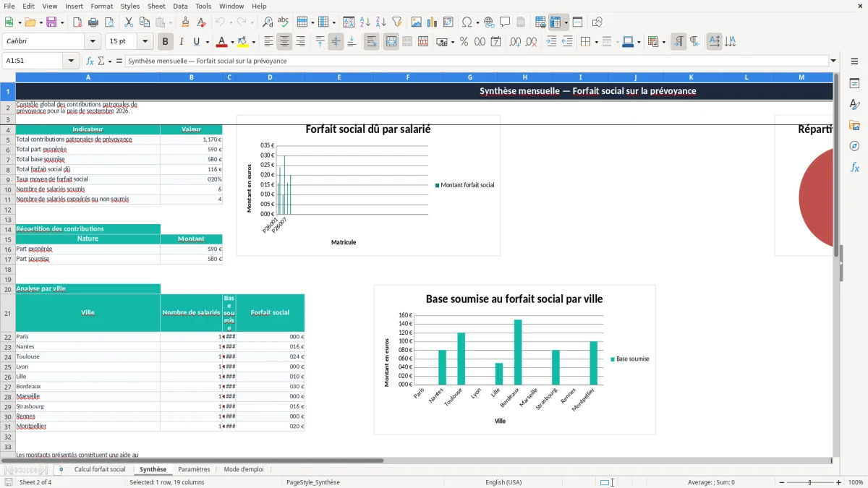The width and height of the screenshot is (868, 488).
Task: Toggle Merge and Center Cells
Action: [x=391, y=42]
